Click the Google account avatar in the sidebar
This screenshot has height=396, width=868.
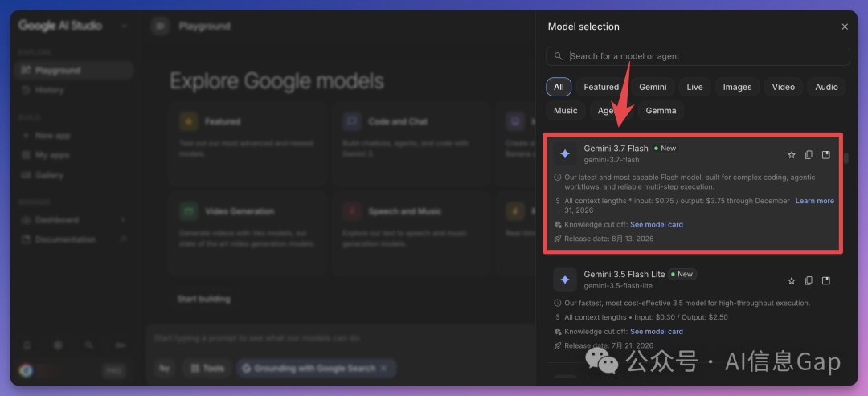pyautogui.click(x=26, y=370)
